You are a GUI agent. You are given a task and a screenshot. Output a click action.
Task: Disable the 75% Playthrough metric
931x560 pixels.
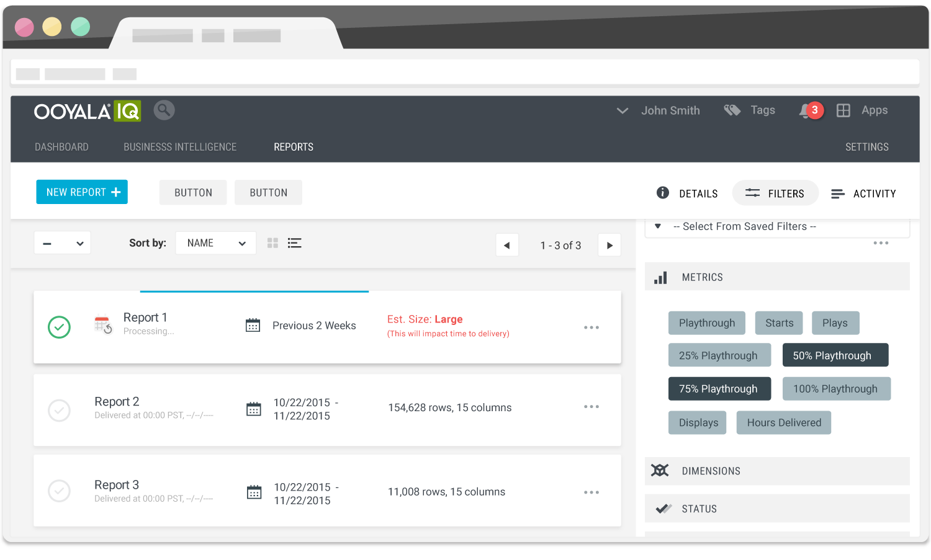pyautogui.click(x=719, y=389)
